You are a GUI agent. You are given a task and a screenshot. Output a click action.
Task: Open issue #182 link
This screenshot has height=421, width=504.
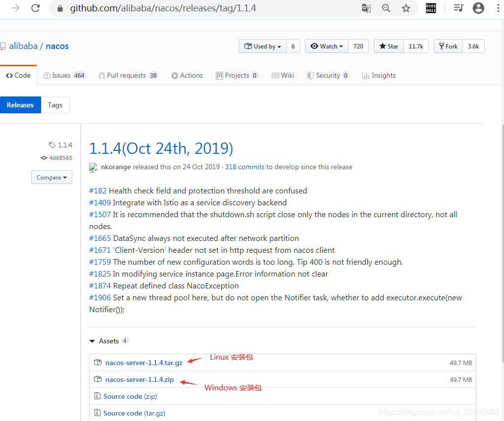[98, 191]
